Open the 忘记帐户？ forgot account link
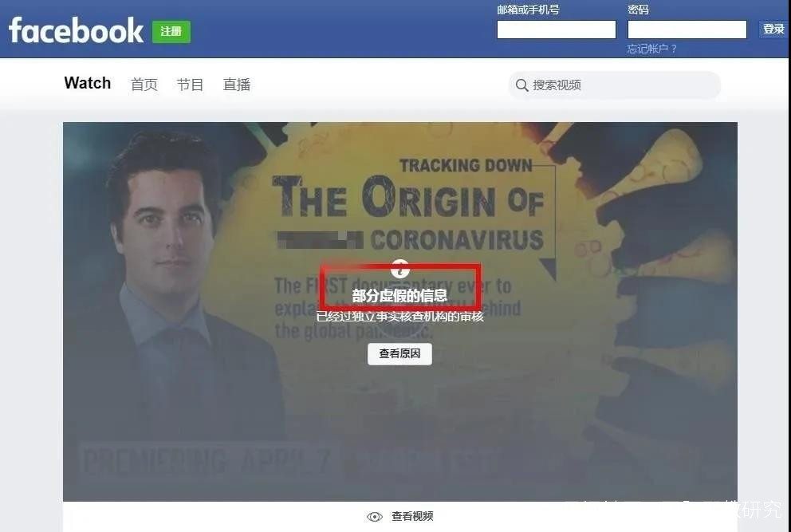 click(x=651, y=49)
